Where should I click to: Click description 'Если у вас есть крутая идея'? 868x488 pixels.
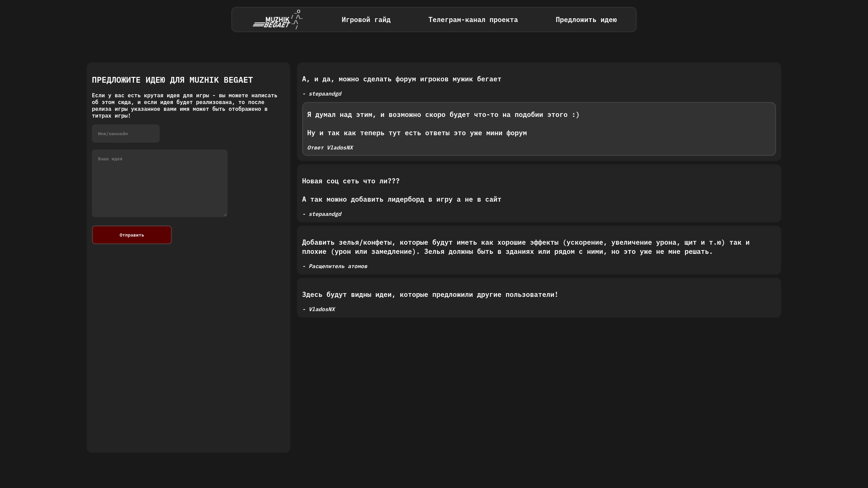(x=185, y=105)
